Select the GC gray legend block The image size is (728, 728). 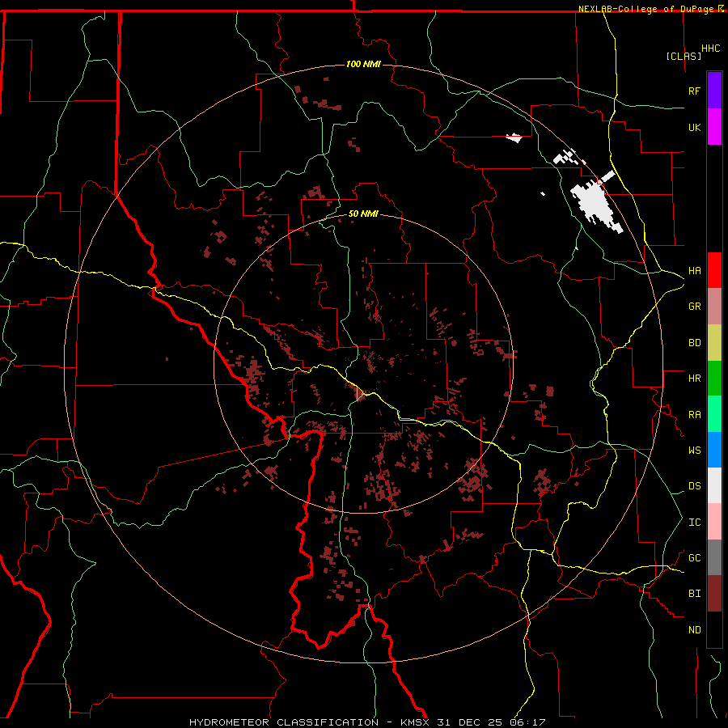[714, 557]
